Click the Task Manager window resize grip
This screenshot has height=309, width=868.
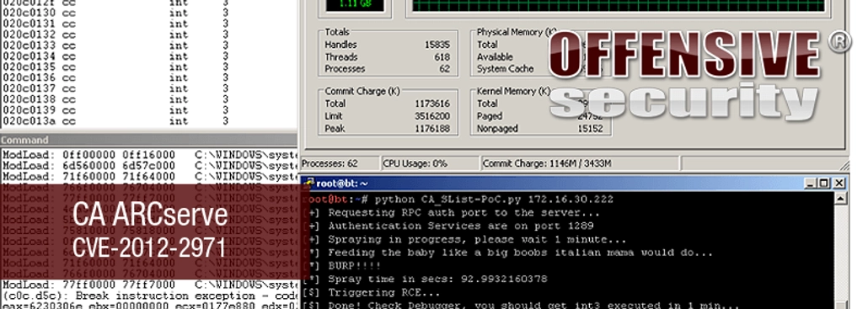pyautogui.click(x=844, y=165)
